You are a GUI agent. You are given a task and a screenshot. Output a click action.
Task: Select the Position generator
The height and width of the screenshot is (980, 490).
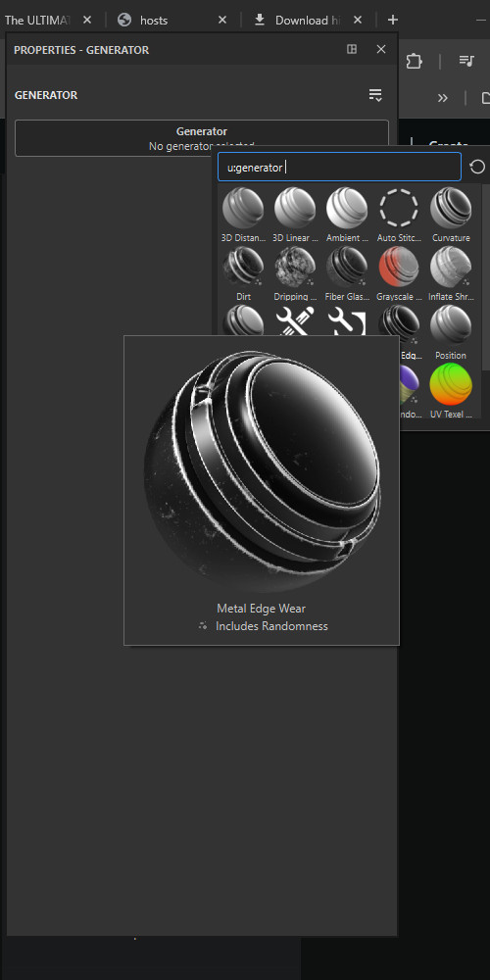click(451, 325)
